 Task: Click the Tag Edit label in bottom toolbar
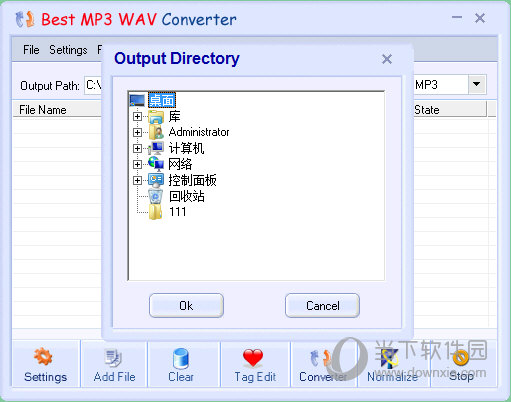255,377
